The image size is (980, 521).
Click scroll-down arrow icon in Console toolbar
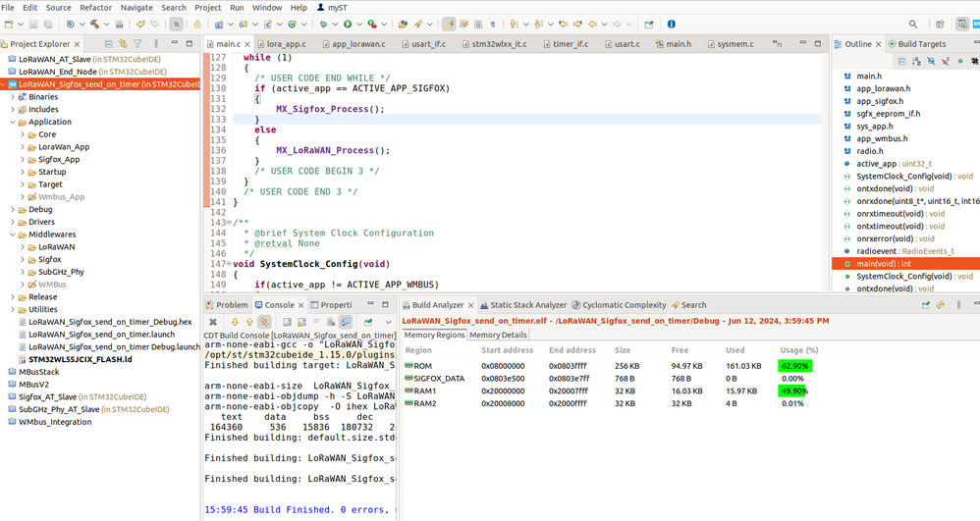[x=235, y=322]
